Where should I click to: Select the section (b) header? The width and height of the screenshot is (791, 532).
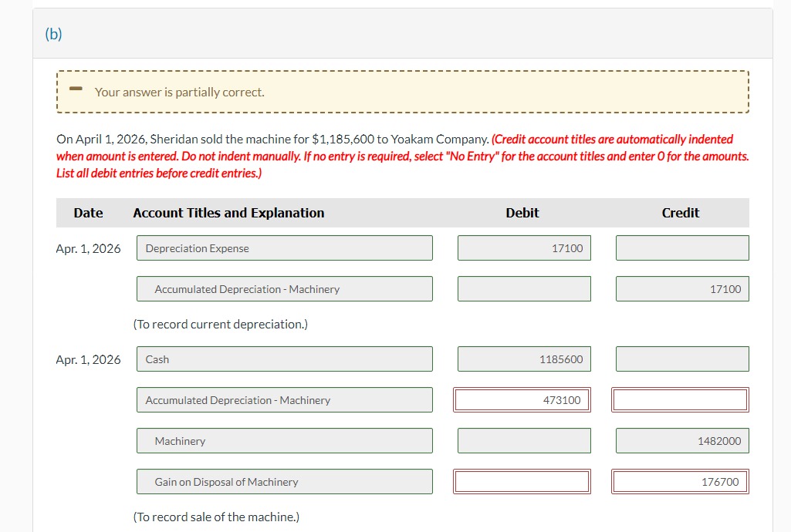(53, 34)
